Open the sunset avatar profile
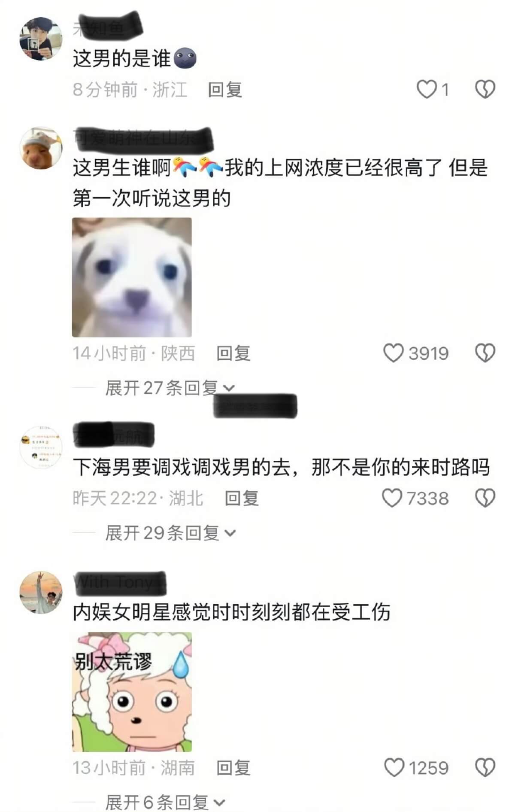Viewport: 515px width, 812px height. coord(41,593)
